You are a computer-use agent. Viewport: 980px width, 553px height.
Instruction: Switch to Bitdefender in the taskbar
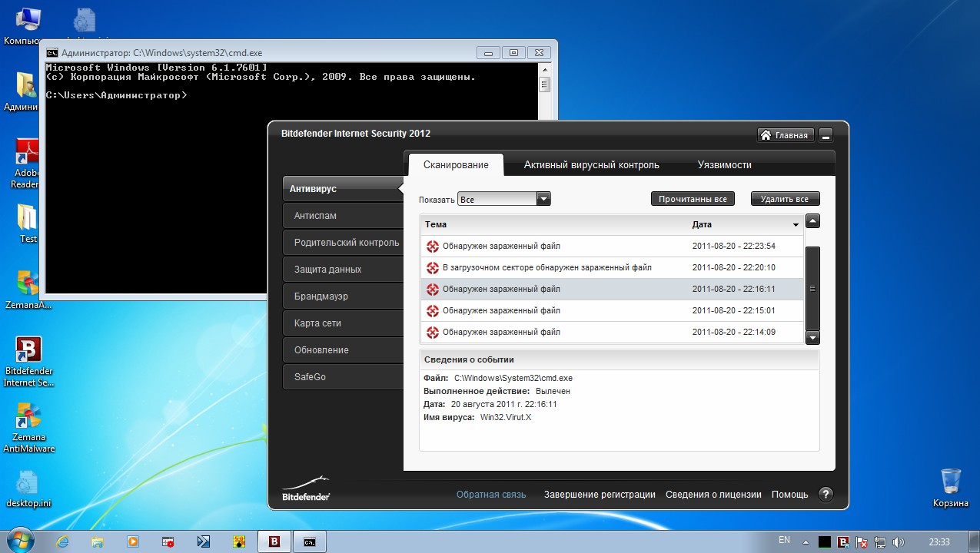(274, 541)
